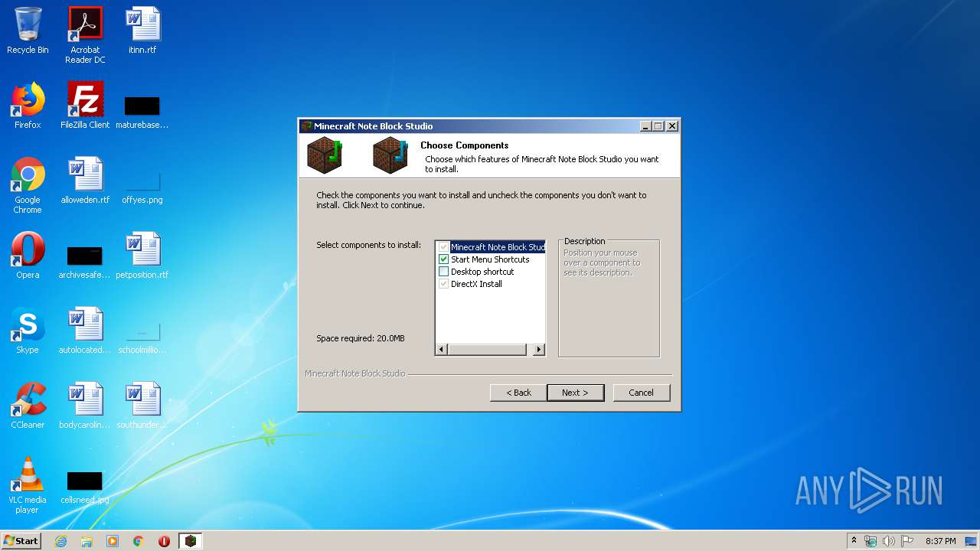
Task: Open Opera from the taskbar
Action: [164, 541]
